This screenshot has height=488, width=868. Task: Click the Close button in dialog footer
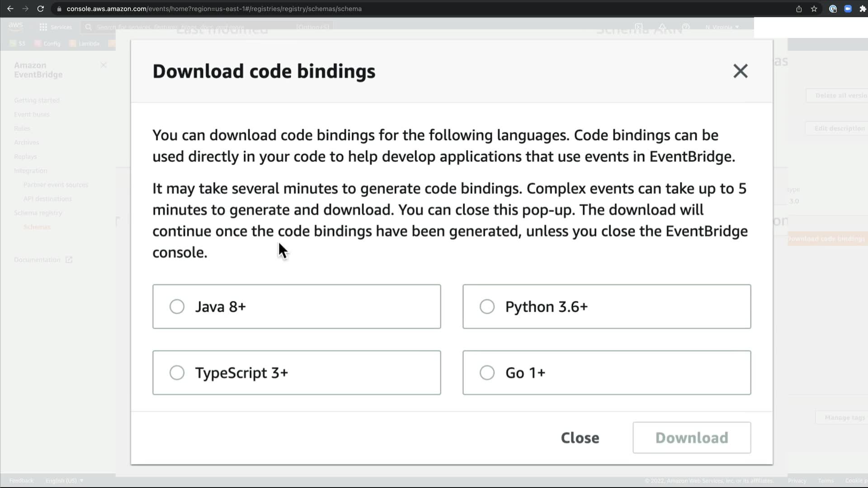[x=580, y=437]
